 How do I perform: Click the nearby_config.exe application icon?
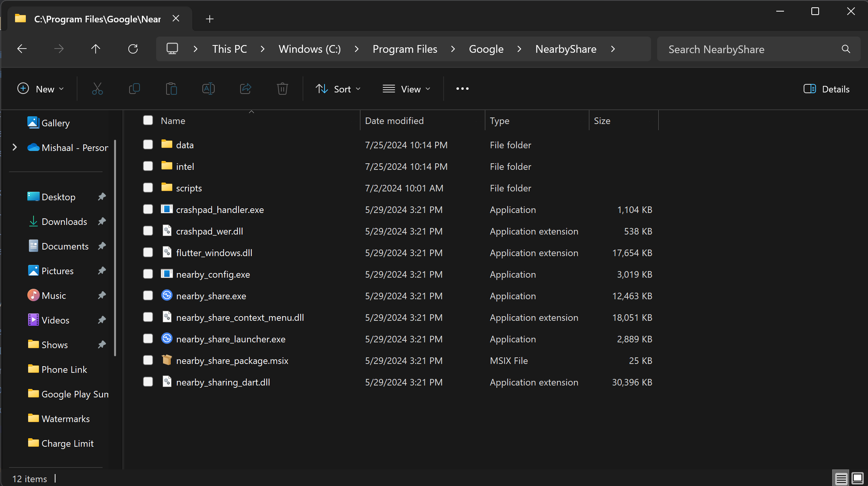pyautogui.click(x=167, y=274)
